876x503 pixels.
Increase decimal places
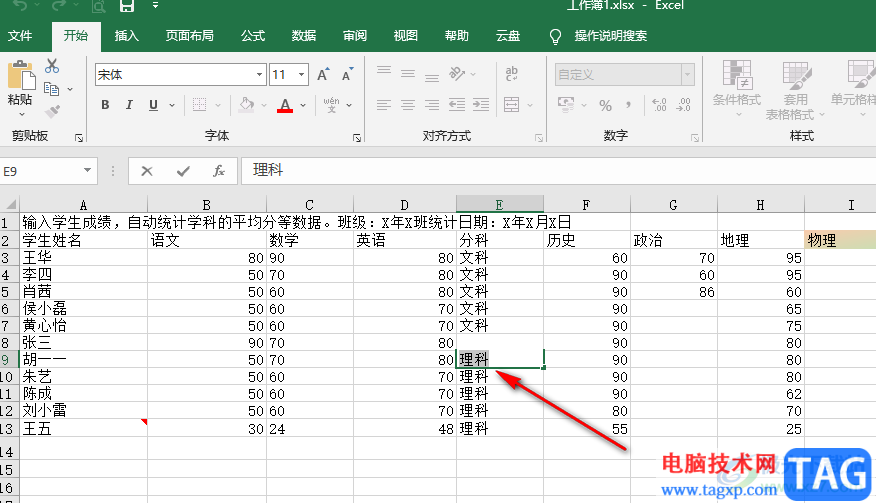point(659,105)
